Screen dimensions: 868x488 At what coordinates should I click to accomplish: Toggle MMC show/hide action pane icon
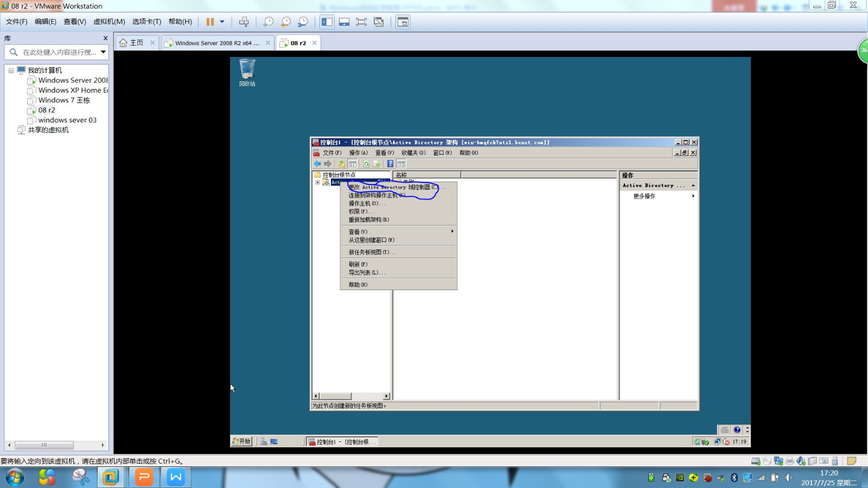click(401, 164)
